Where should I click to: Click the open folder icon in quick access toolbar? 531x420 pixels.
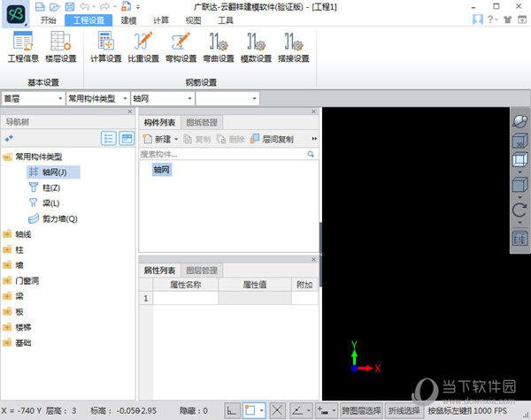(54, 6)
